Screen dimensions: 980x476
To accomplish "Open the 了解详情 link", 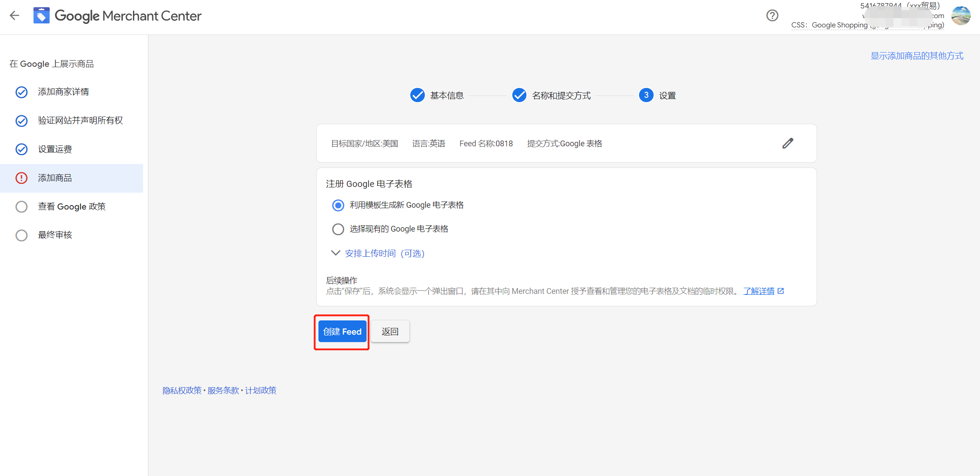I will pos(759,291).
